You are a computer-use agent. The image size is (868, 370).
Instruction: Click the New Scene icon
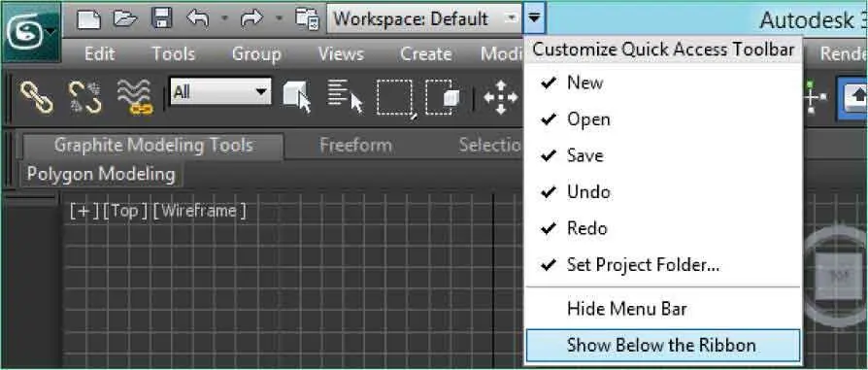click(x=88, y=19)
